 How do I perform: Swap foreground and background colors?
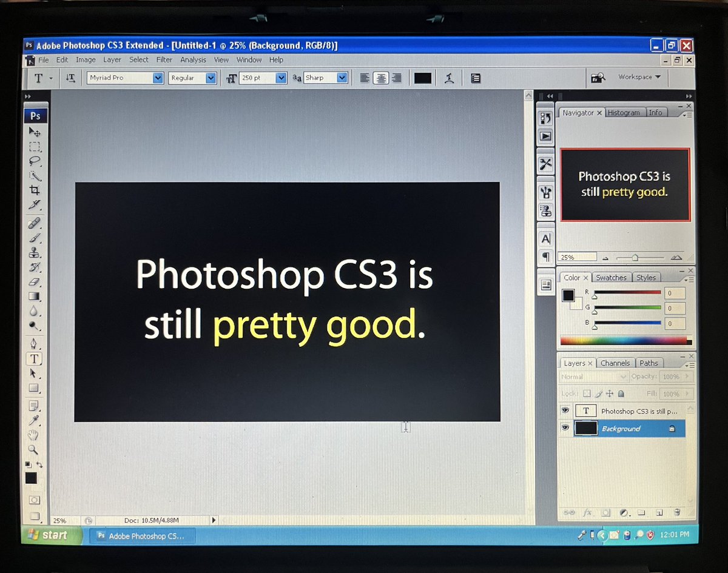pos(39,464)
